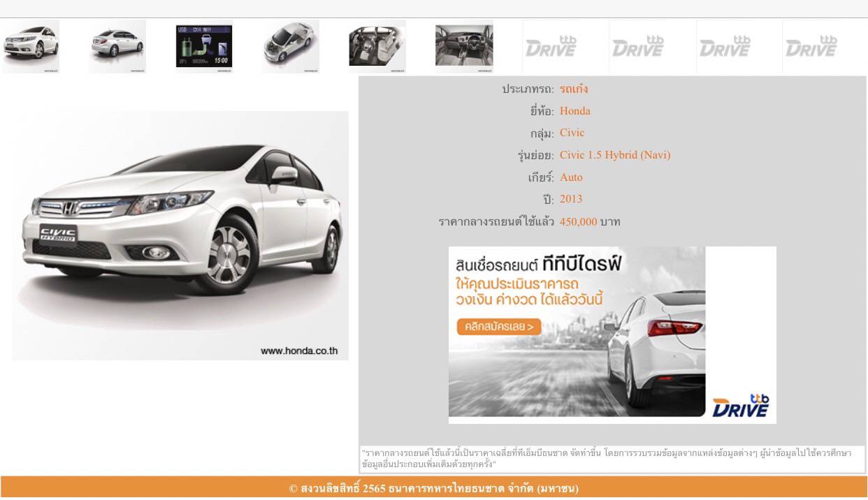The height and width of the screenshot is (500, 868).
Task: Open the open-doors interior seats thumbnail
Action: click(377, 46)
